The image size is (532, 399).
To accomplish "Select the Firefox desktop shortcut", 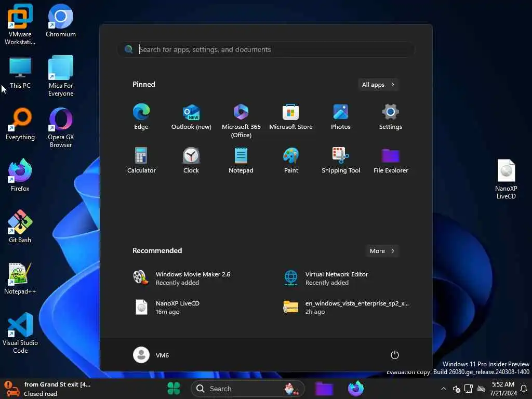I will (20, 175).
